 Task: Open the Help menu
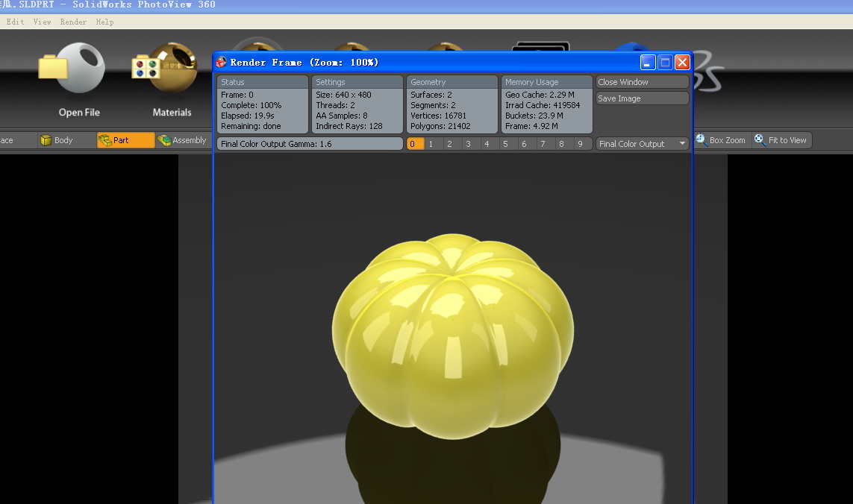tap(104, 22)
